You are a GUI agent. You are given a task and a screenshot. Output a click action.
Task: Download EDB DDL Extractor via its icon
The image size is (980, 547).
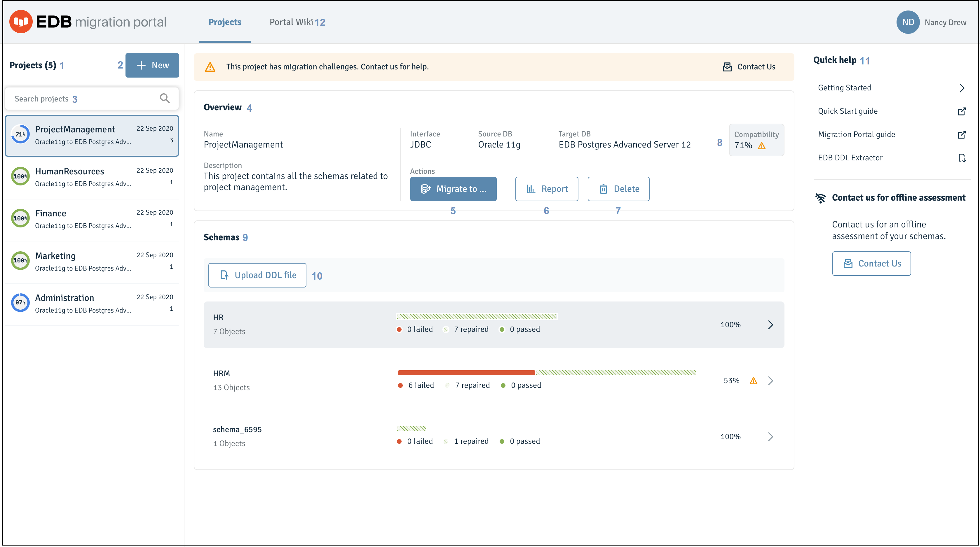[x=961, y=158]
